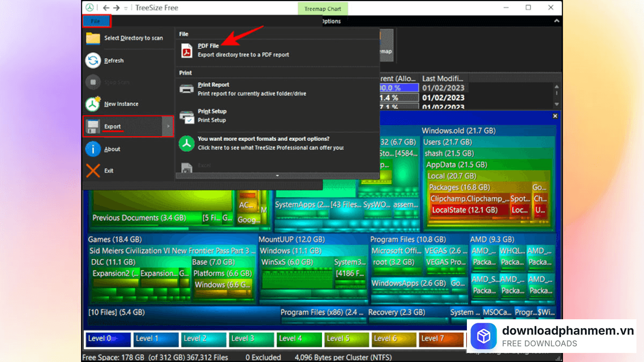Click the TreeSize Professional green logo icon
The image size is (644, 362).
tap(187, 143)
